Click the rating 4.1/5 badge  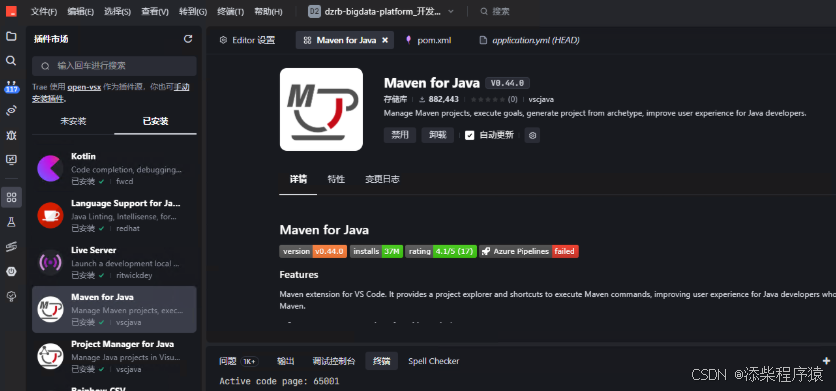441,251
